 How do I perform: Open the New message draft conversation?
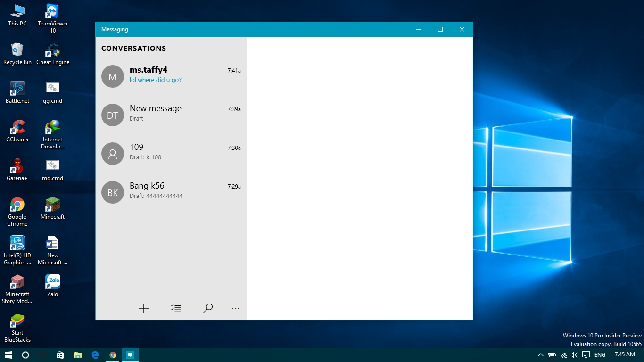(171, 115)
